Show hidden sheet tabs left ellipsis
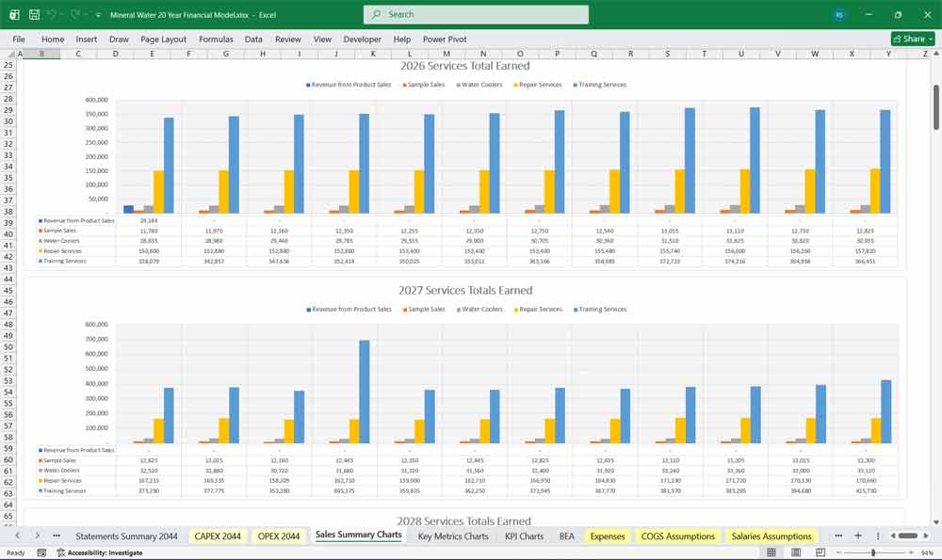Viewport: 942px width, 560px height. 57,536
